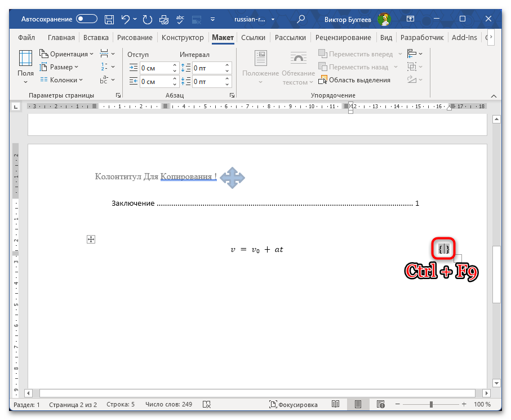Open print preview from quick access toolbar

163,20
